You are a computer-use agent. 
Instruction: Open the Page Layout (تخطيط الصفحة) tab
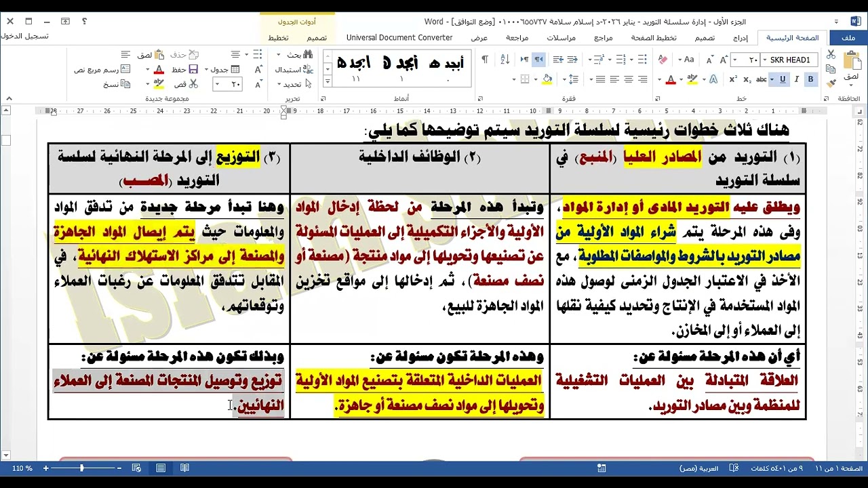coord(654,38)
